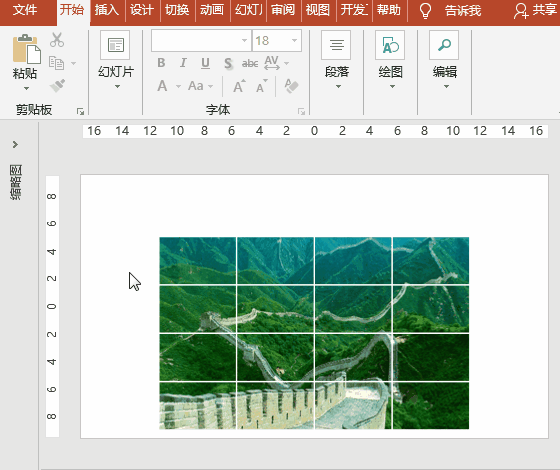The image size is (560, 470).
Task: Expand the copy options arrow
Action: pyautogui.click(x=74, y=63)
